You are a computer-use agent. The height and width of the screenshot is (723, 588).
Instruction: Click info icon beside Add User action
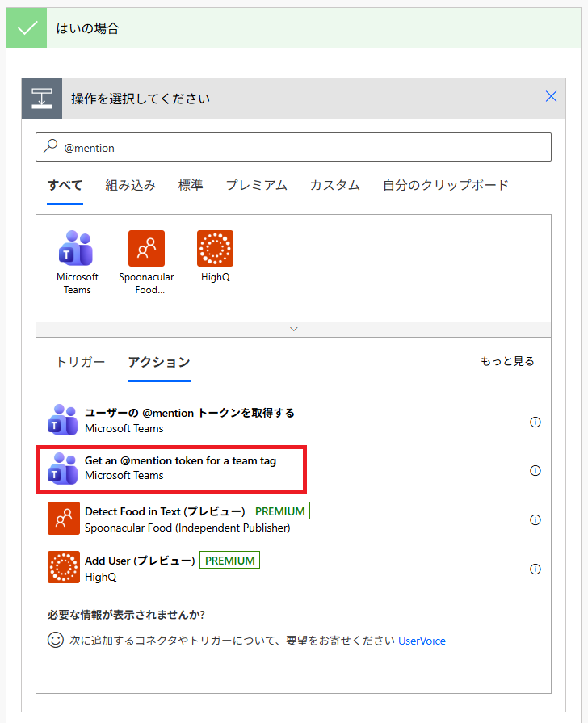pyautogui.click(x=535, y=570)
